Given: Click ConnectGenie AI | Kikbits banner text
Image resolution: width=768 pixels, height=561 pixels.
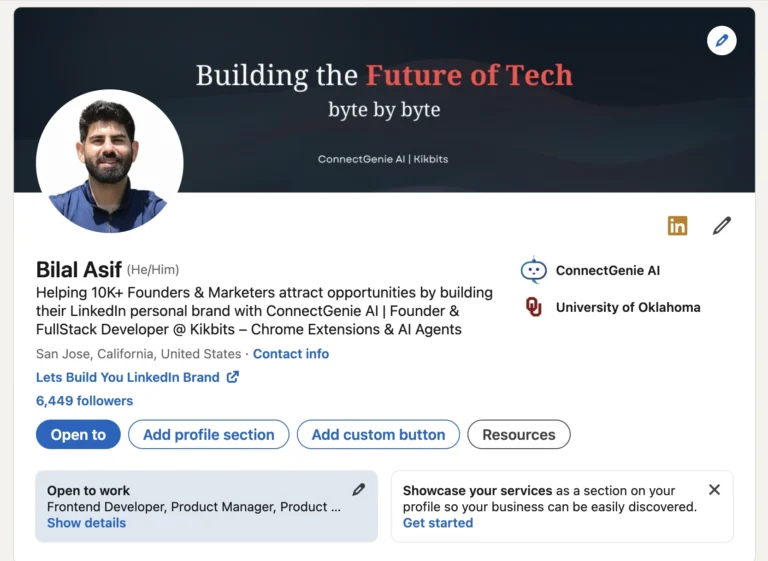Looking at the screenshot, I should pyautogui.click(x=383, y=159).
